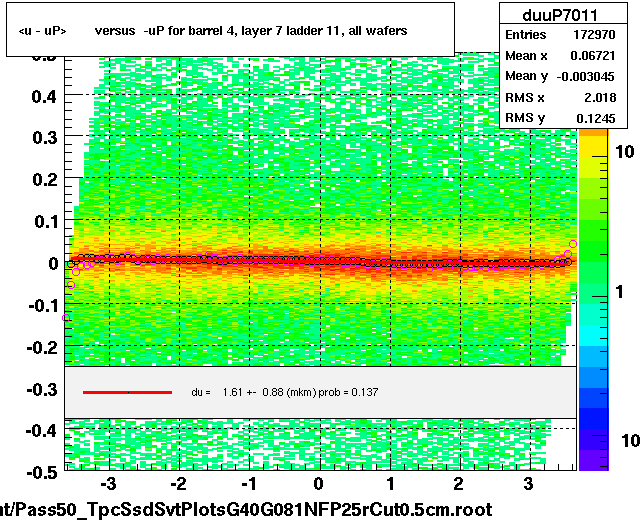The width and height of the screenshot is (640, 523).
Task: Click the y-axis label -0.3
Action: pos(42,390)
